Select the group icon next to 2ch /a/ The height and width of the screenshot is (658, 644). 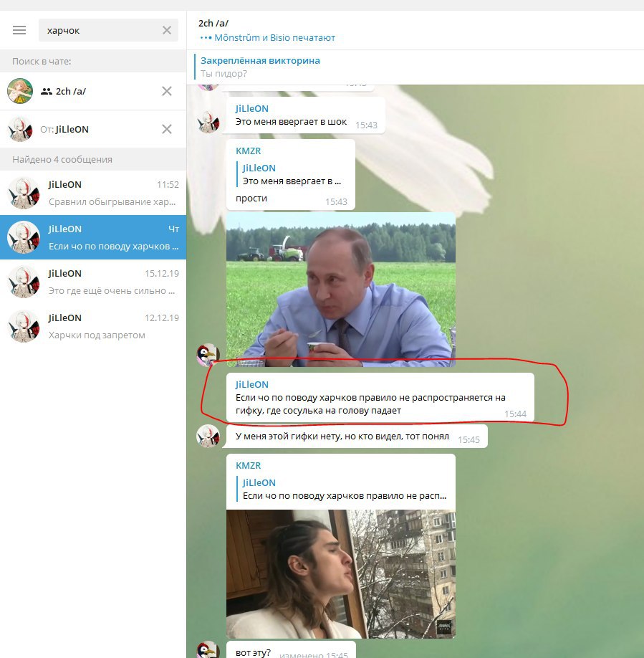(x=46, y=92)
